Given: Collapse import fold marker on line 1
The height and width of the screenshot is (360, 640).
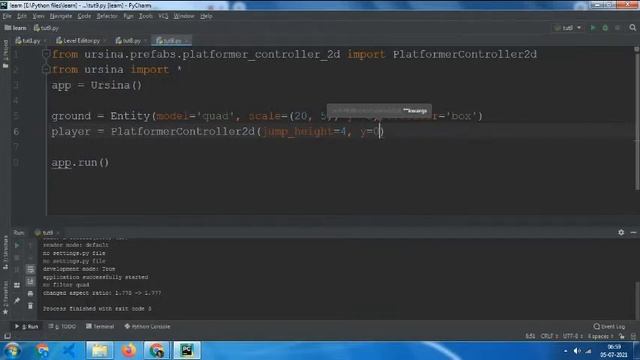Looking at the screenshot, I should coord(46,54).
